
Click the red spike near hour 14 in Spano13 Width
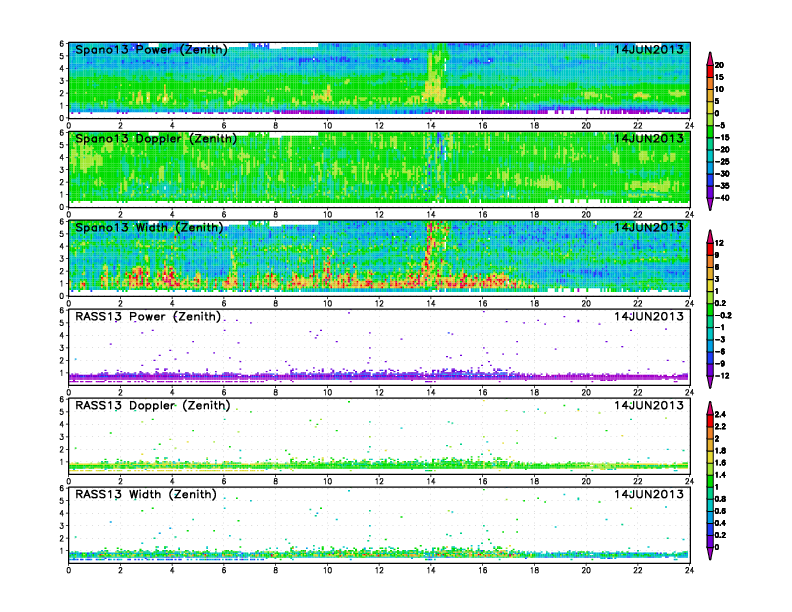click(x=430, y=250)
